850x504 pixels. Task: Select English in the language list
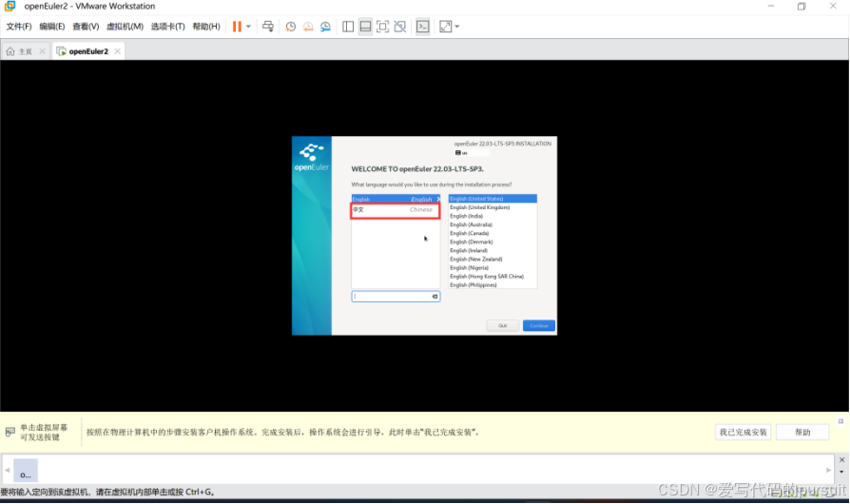coord(396,199)
